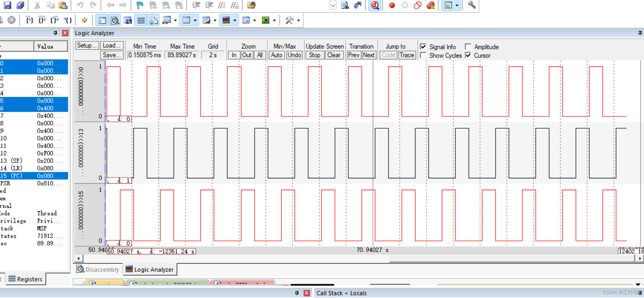Uncheck the Signal Info checkbox
This screenshot has height=298, width=644.
pos(423,46)
